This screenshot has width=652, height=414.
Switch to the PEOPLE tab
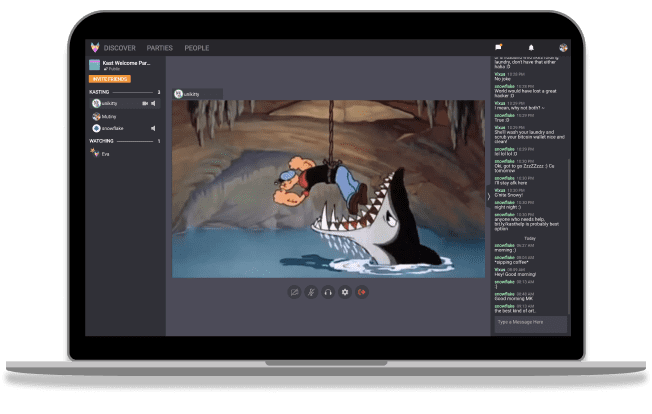pyautogui.click(x=197, y=48)
